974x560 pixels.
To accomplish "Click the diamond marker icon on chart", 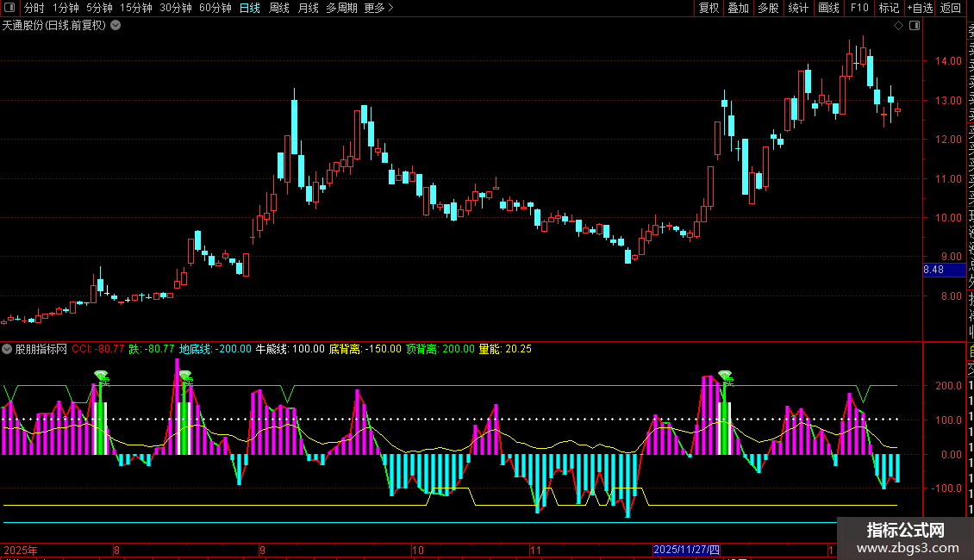I will tap(898, 26).
